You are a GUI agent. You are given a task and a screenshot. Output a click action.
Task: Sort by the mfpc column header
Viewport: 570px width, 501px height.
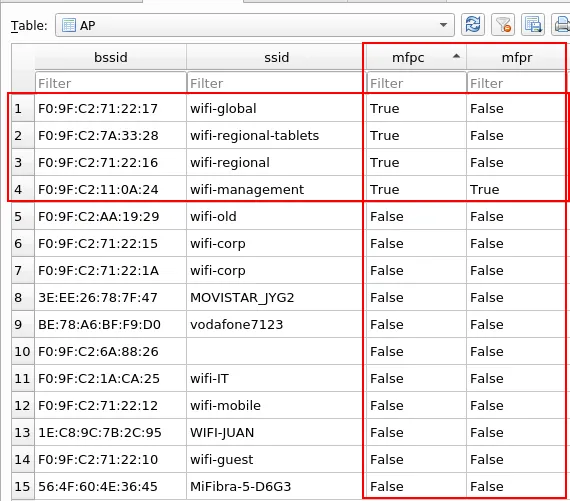pyautogui.click(x=416, y=57)
